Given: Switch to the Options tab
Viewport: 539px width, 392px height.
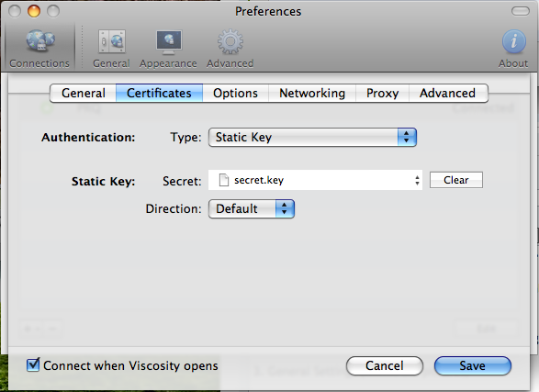Looking at the screenshot, I should click(235, 93).
